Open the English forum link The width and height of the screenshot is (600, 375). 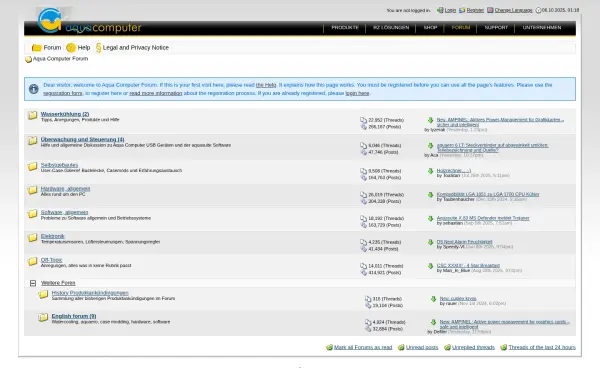[x=74, y=316]
